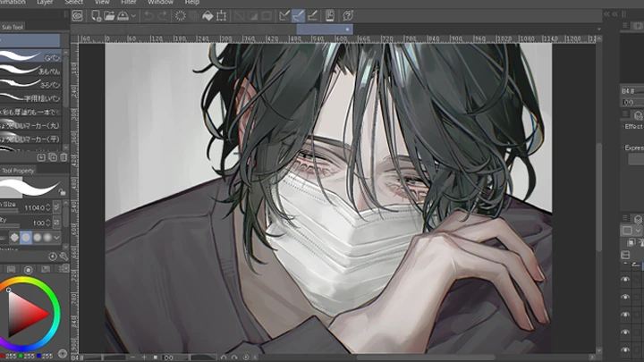
Task: Rotate canvas left in status bar
Action: (223, 358)
